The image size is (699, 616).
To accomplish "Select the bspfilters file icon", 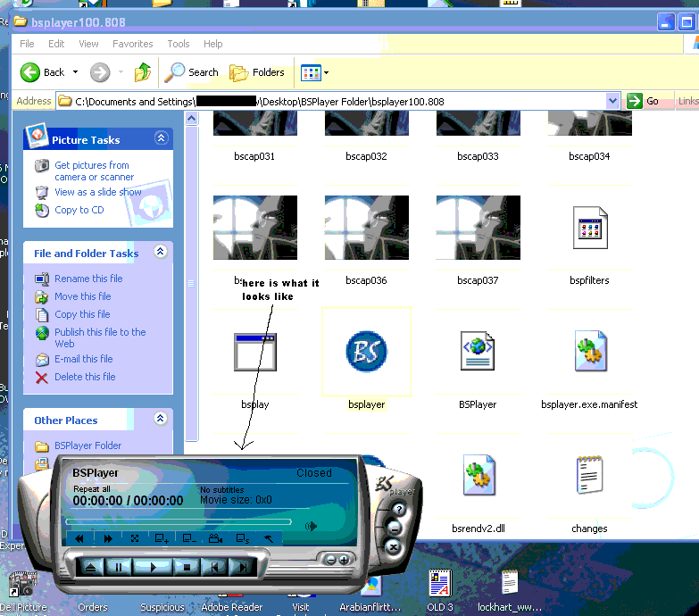I will [590, 228].
